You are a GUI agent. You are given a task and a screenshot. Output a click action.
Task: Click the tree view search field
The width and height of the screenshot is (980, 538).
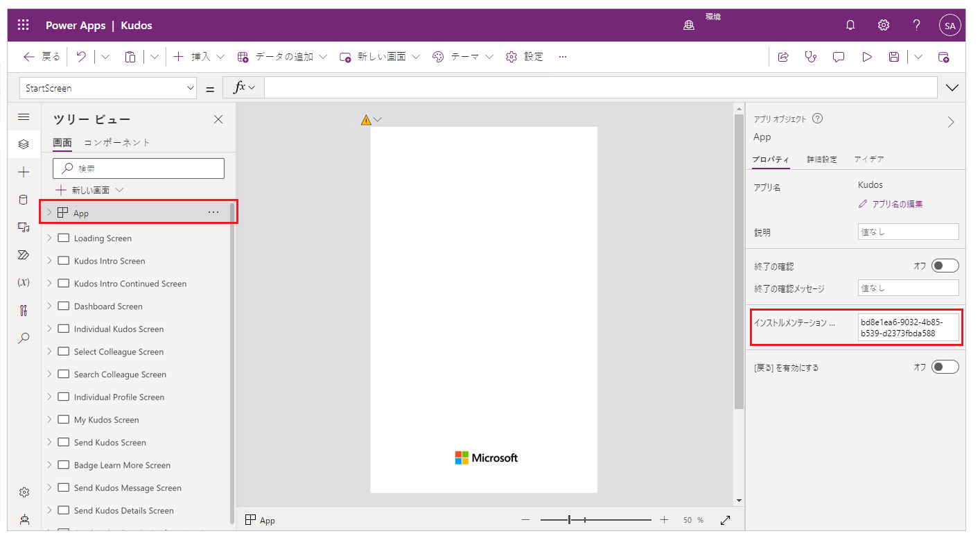point(139,168)
